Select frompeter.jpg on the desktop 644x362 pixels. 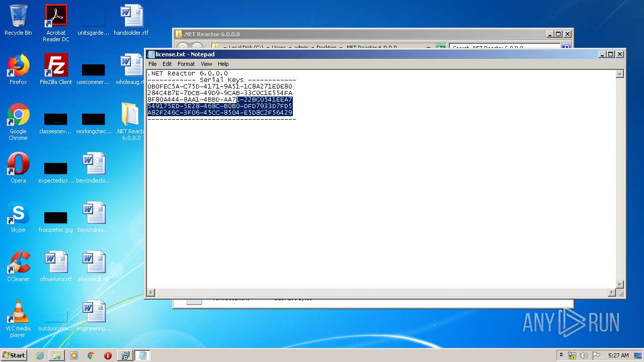(x=56, y=221)
